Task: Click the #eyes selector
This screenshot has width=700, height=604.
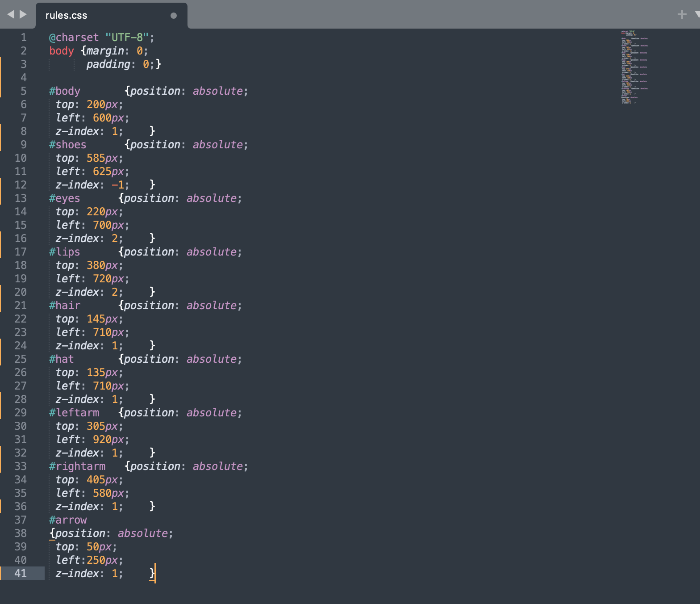Action: [x=64, y=198]
